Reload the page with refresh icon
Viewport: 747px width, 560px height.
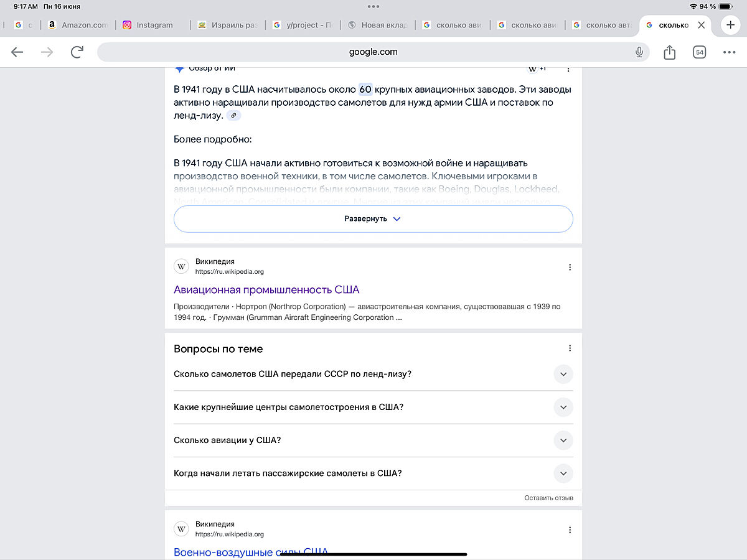(x=77, y=52)
